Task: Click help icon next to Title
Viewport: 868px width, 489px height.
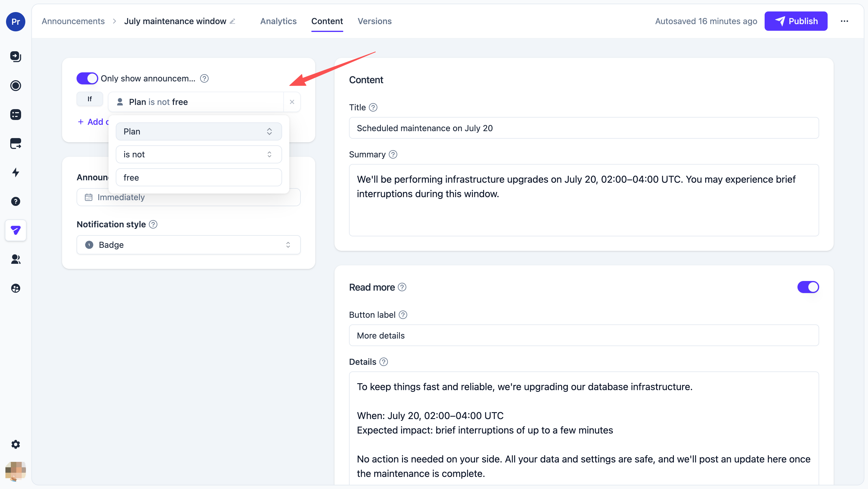Action: coord(373,108)
